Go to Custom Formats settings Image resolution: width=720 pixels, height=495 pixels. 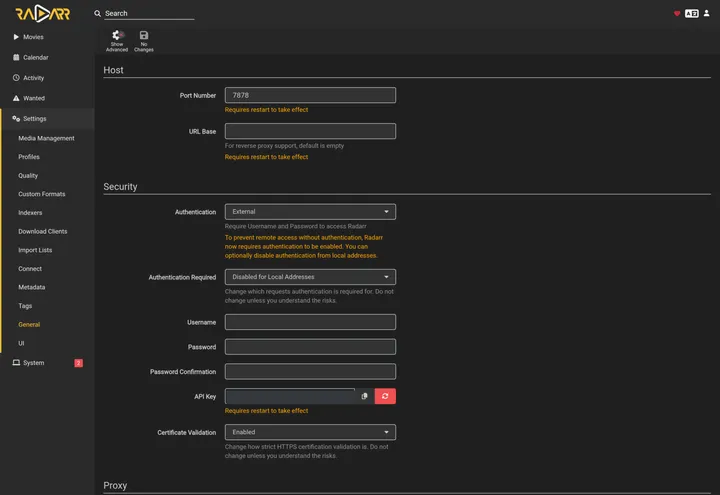tap(42, 194)
